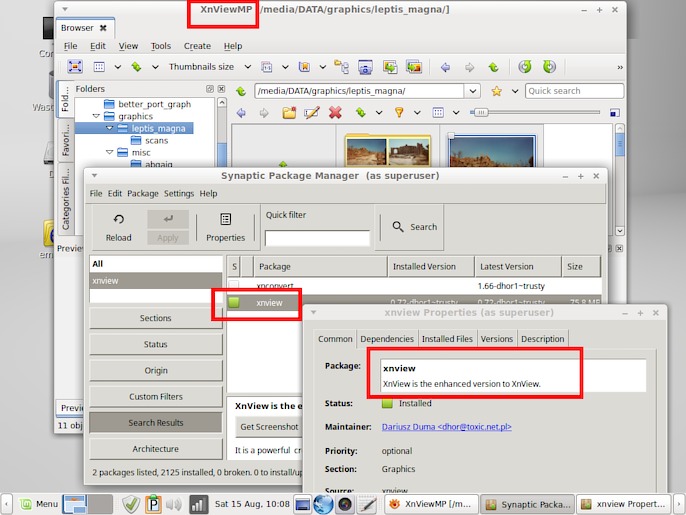Select the desert landscape image thumbnail
This screenshot has height=515, width=686.
coord(492,151)
